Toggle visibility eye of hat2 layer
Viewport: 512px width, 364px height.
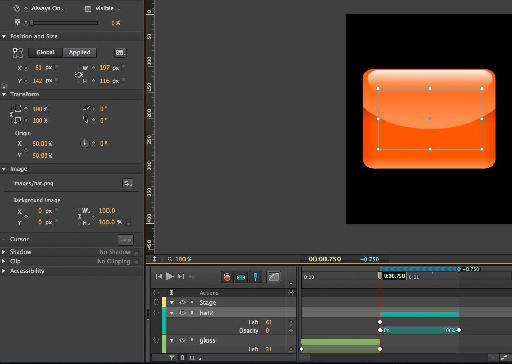182,313
